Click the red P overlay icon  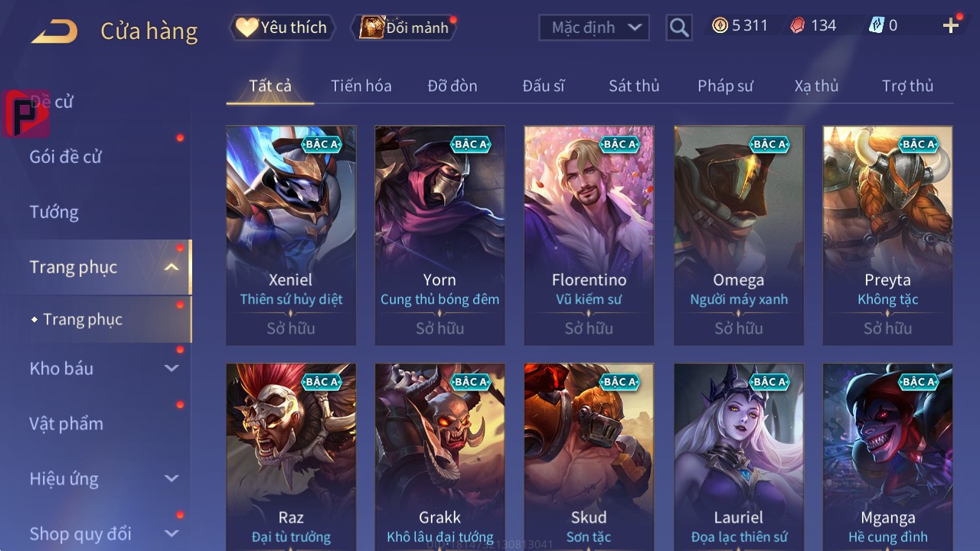point(25,113)
